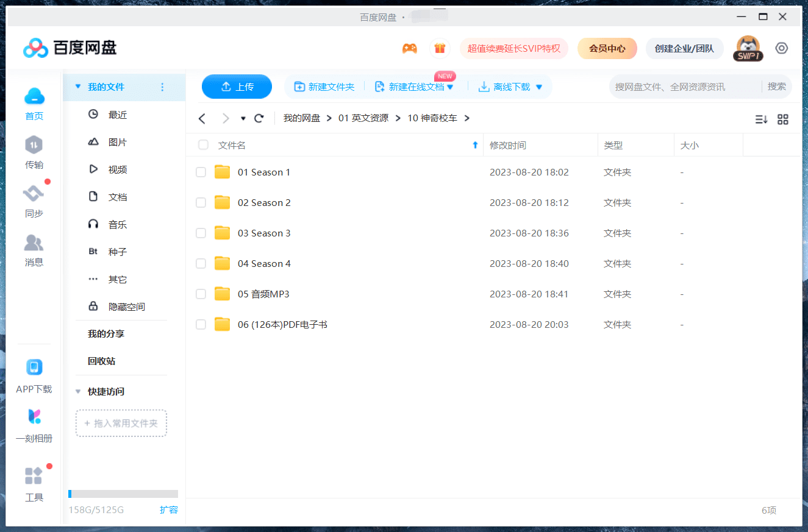Screen dimensions: 808x532
Task: Refresh the current folder listing
Action: (x=259, y=118)
